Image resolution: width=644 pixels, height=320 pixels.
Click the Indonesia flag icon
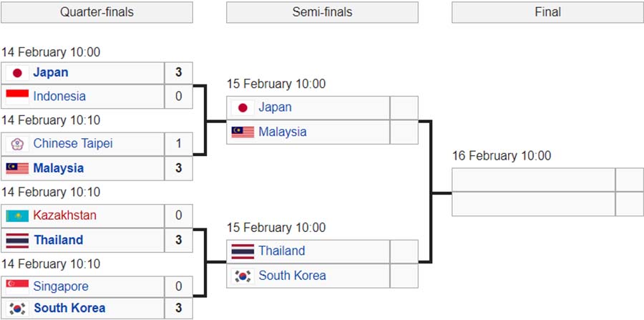17,97
